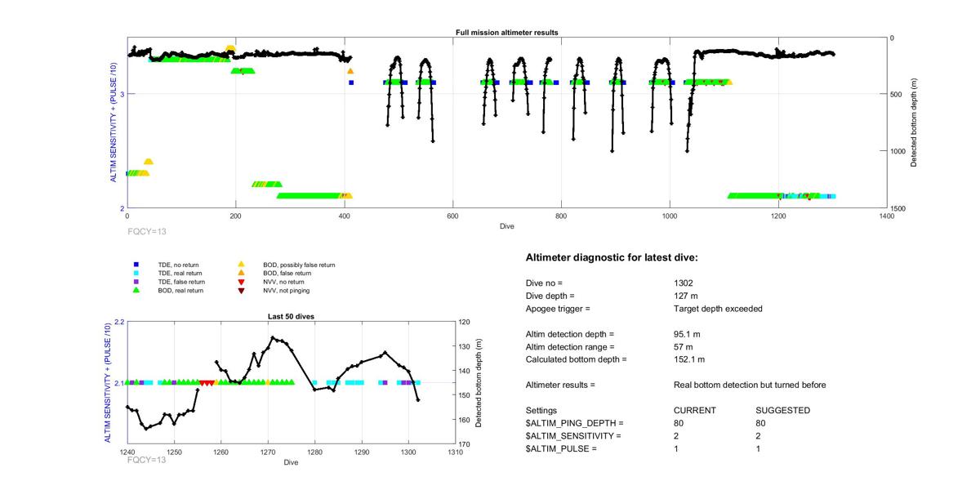The height and width of the screenshot is (499, 980).
Task: Click the 'Altimeter diagnostic for latest dive:' heading
Action: pos(612,258)
